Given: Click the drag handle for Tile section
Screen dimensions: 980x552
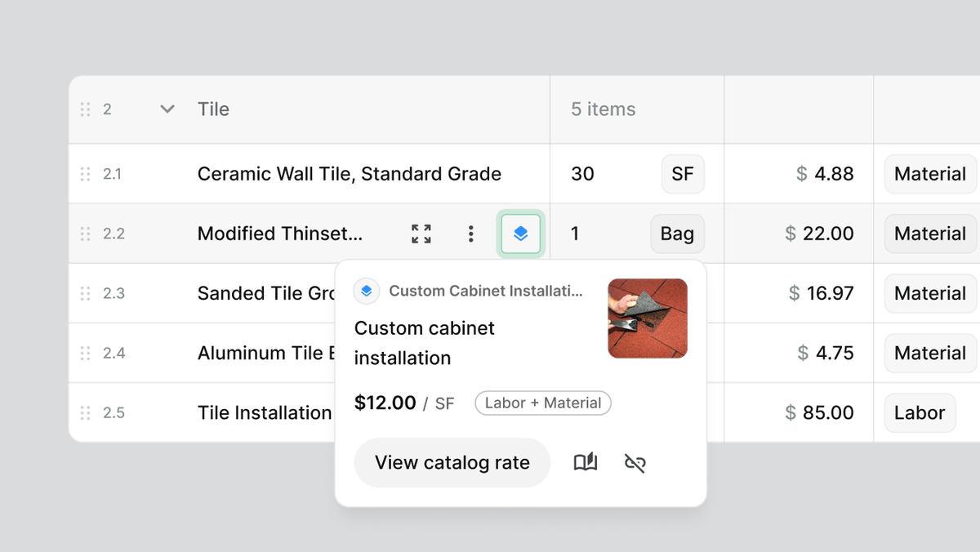Looking at the screenshot, I should [85, 109].
